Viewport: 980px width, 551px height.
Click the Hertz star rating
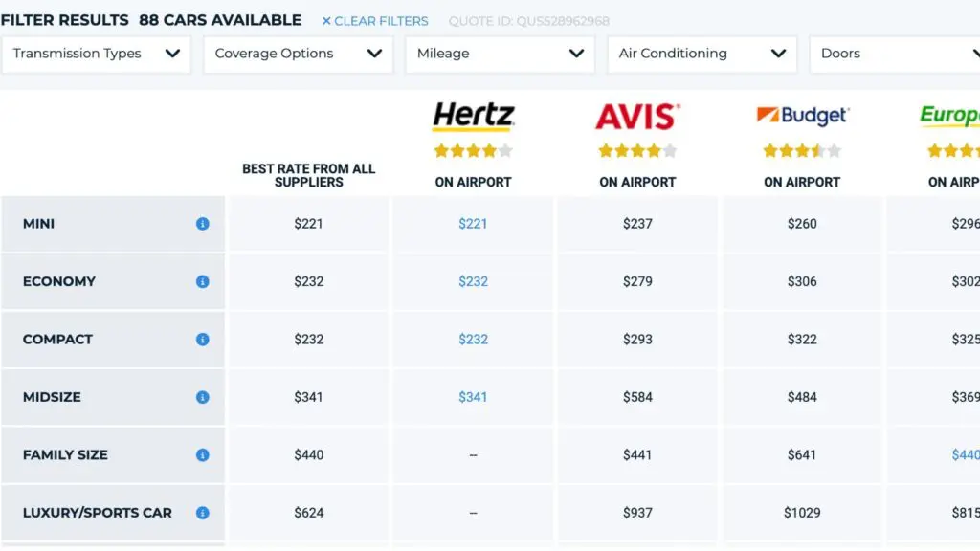472,149
